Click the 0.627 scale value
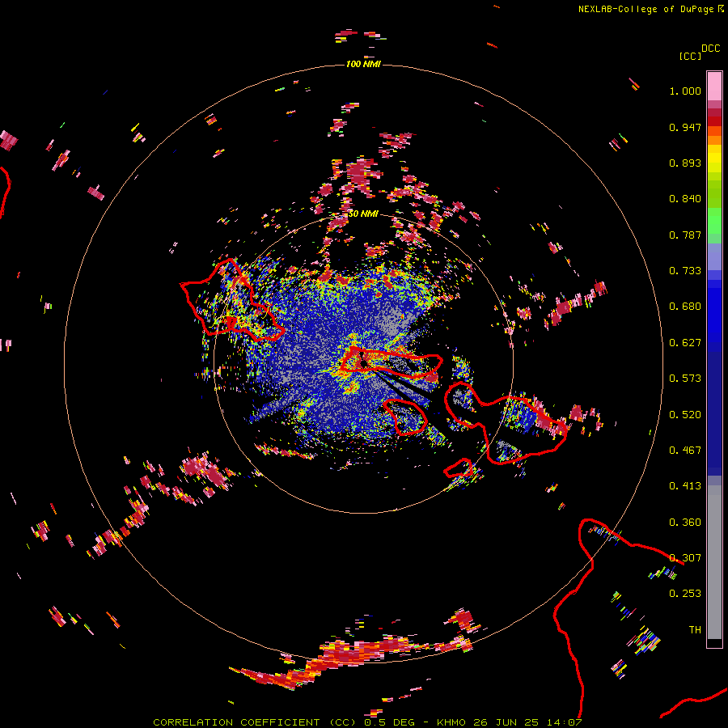Viewport: 728px width, 728px height. pos(685,343)
